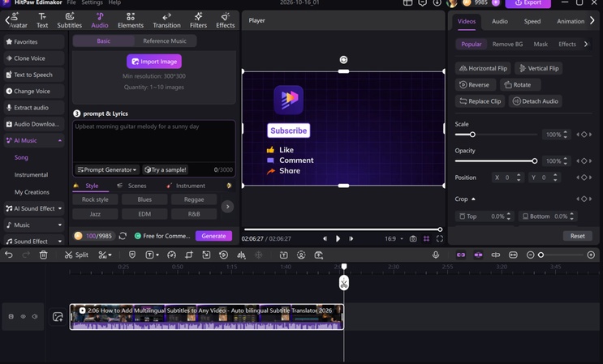Select the video clip on the timeline

coord(207,317)
